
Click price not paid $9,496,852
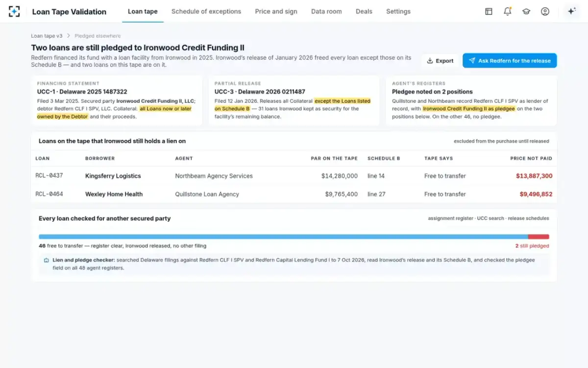536,194
